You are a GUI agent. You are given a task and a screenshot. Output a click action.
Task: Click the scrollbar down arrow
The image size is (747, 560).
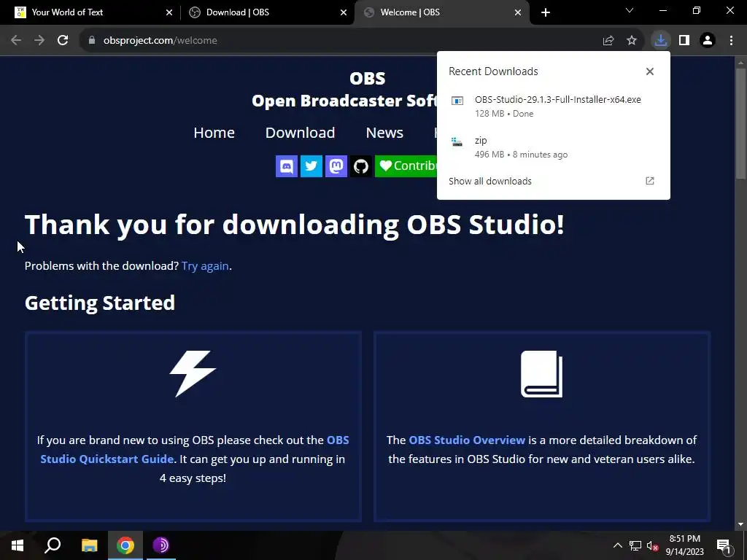pos(740,525)
